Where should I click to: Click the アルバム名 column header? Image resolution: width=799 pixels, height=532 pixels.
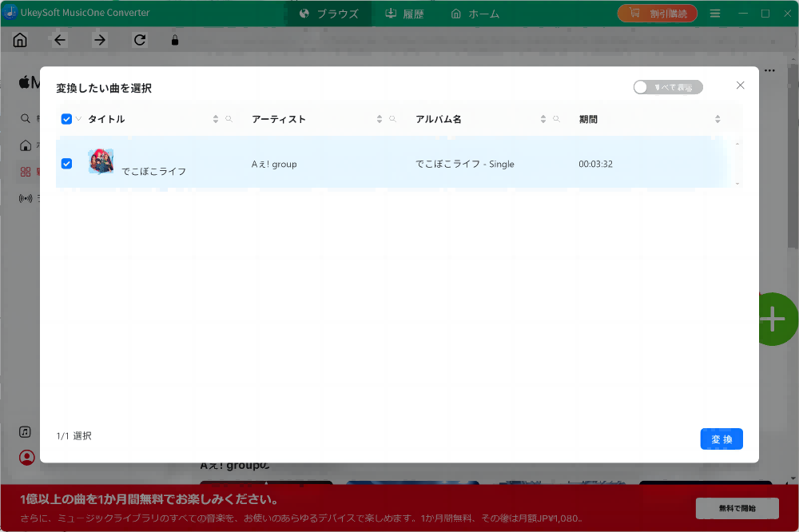click(x=439, y=119)
